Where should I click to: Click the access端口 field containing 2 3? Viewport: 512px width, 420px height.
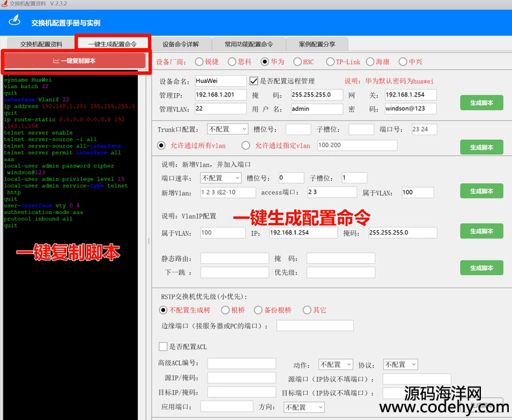[332, 192]
